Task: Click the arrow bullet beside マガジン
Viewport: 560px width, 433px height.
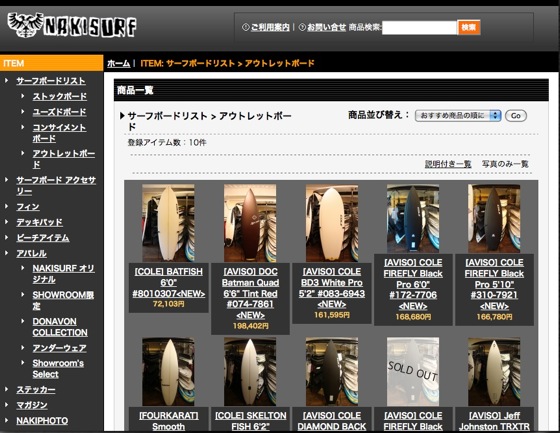Action: click(6, 404)
